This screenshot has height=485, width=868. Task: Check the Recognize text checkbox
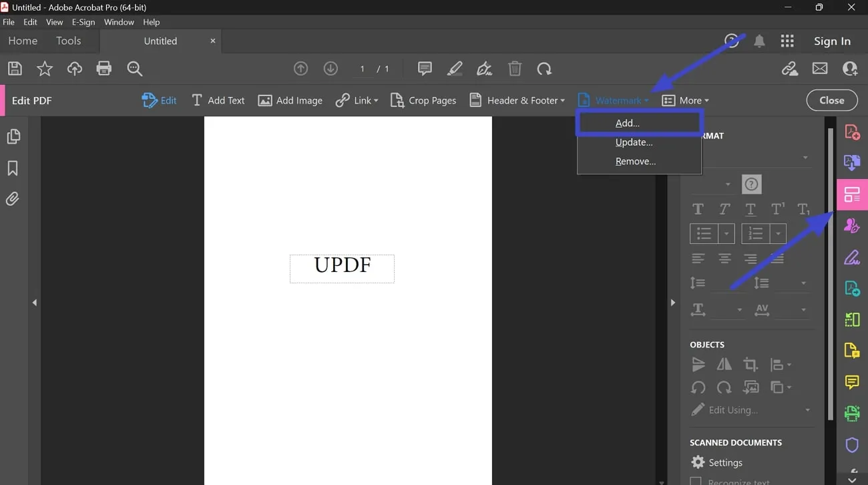696,481
